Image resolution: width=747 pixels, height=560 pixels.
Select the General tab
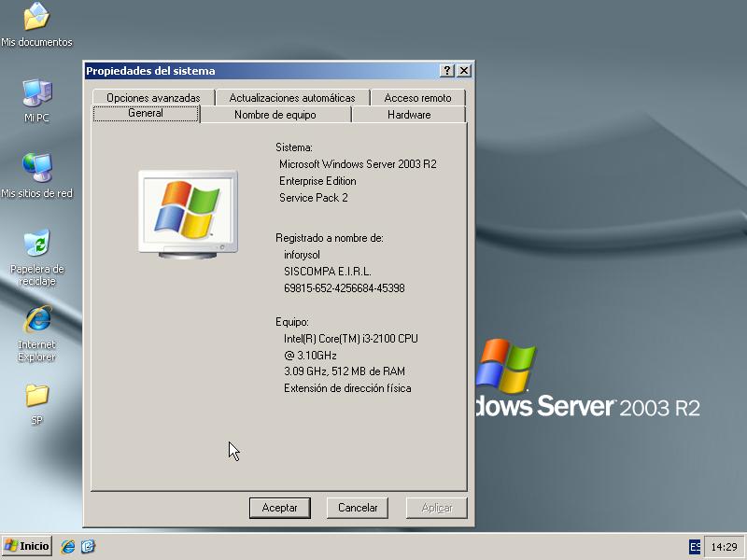point(146,113)
